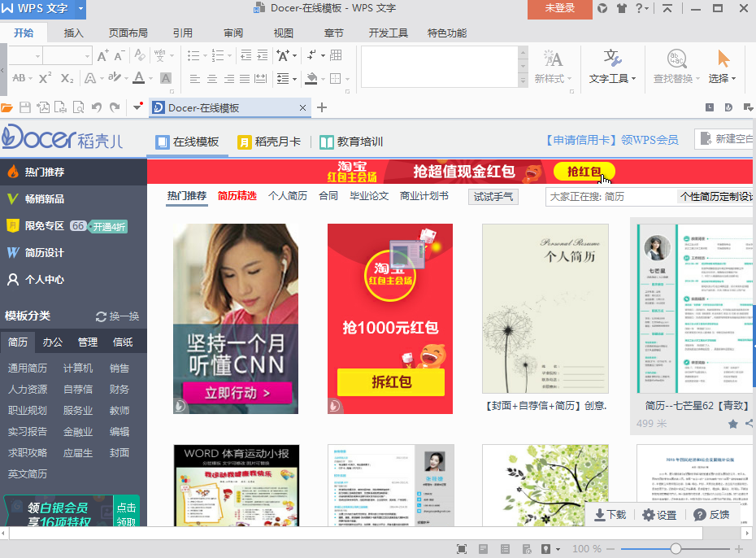Click the undo arrow icon
Image resolution: width=756 pixels, height=558 pixels.
click(x=96, y=107)
